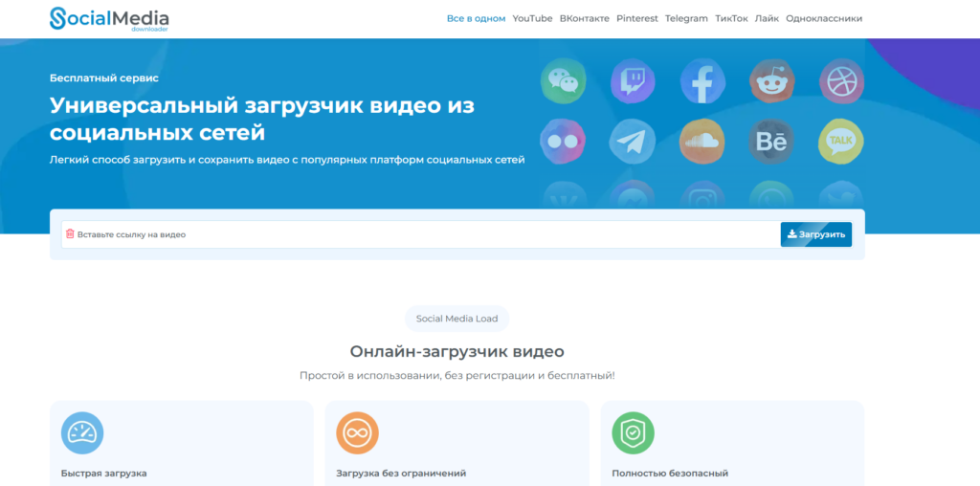Click the Загрузить download button
980x486 pixels.
click(816, 234)
